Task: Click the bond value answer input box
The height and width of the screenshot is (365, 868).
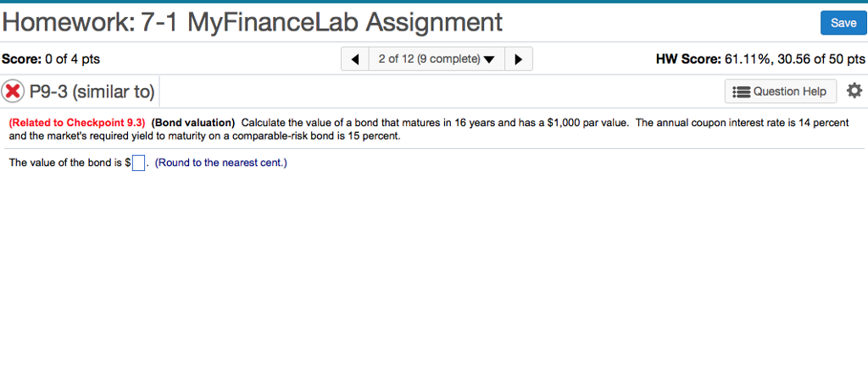Action: (x=139, y=163)
